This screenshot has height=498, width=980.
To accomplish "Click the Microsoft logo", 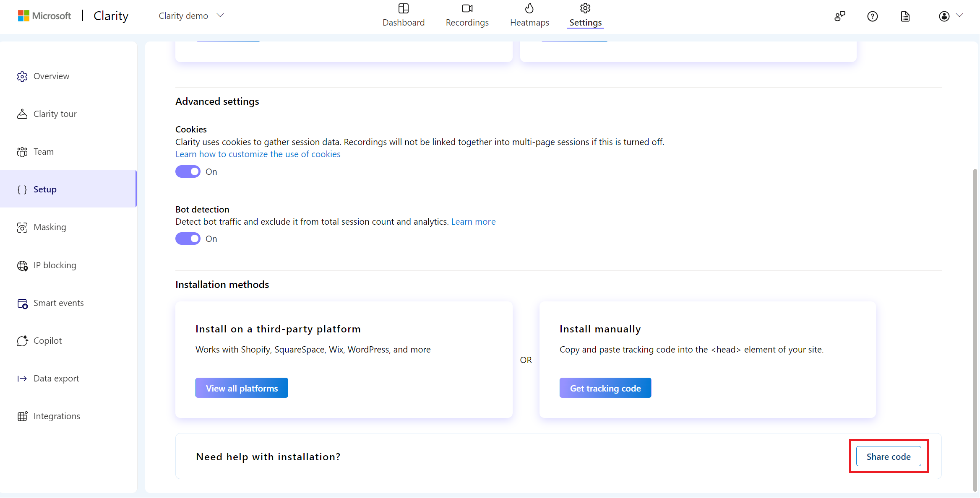I will pyautogui.click(x=44, y=16).
